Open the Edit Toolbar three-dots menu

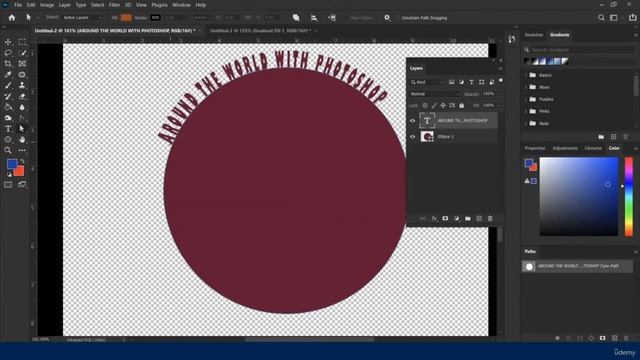[22, 150]
